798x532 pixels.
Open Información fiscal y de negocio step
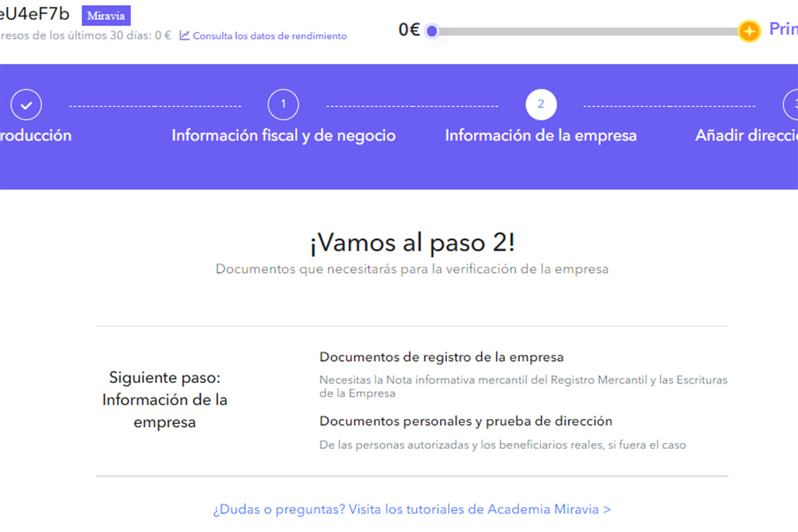coord(283,136)
